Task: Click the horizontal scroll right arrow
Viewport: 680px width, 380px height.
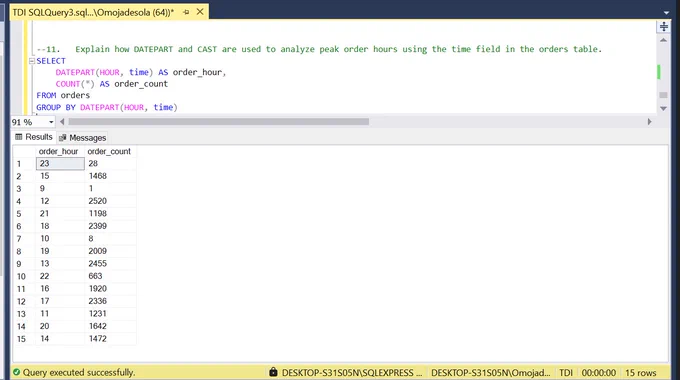Action: [649, 122]
